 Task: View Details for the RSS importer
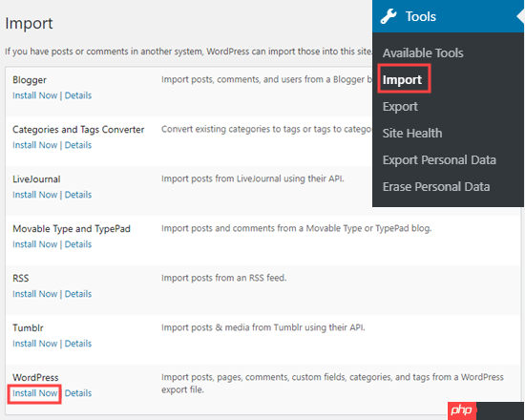78,294
